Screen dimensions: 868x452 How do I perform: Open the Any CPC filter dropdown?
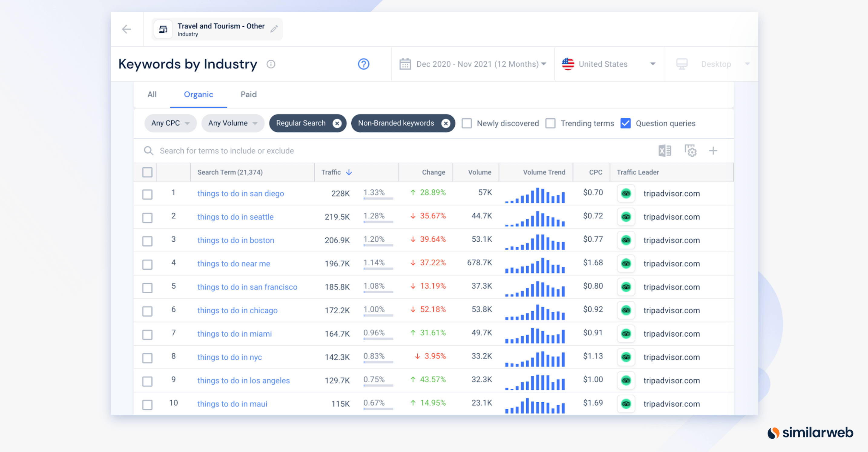(170, 124)
